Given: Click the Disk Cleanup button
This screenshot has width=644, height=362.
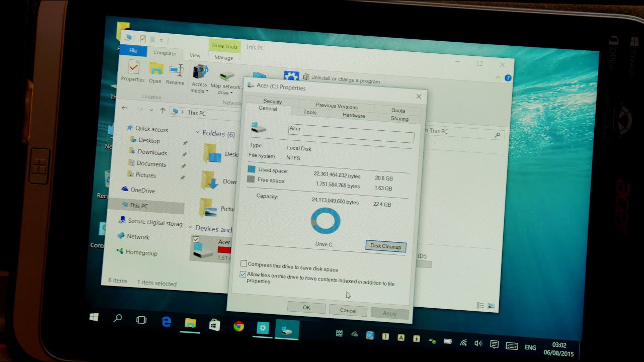Looking at the screenshot, I should pos(386,246).
